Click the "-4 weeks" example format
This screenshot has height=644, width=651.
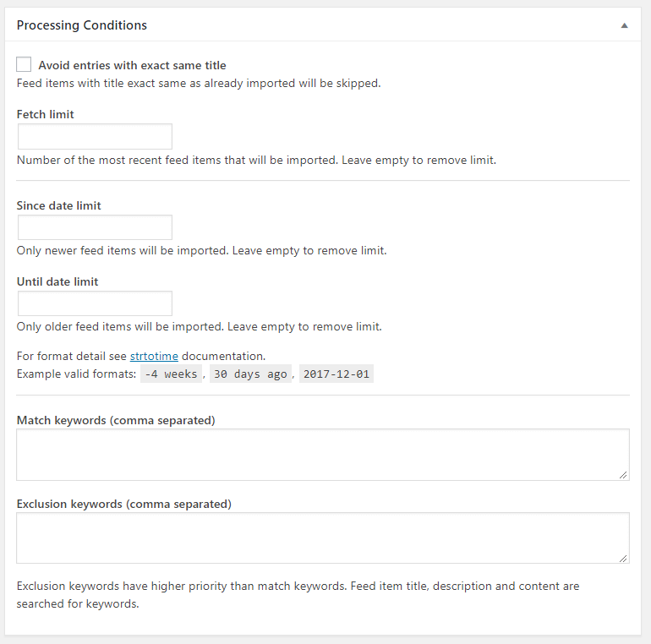(172, 374)
